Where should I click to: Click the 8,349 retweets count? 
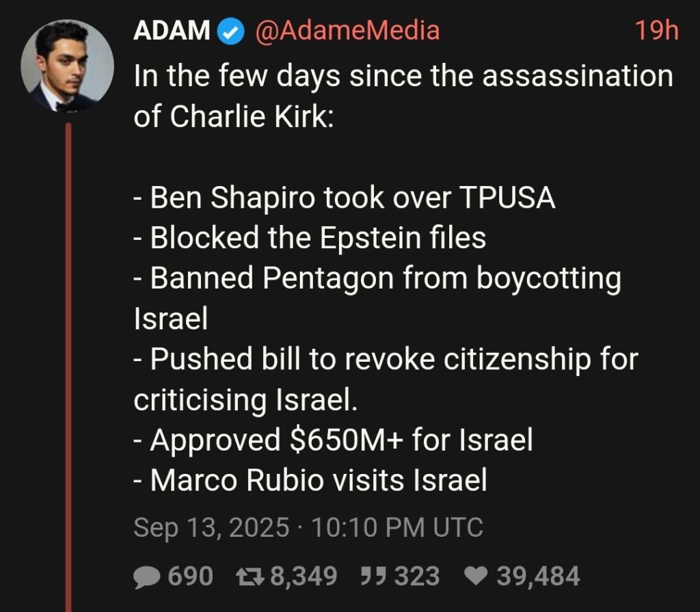pos(304,576)
